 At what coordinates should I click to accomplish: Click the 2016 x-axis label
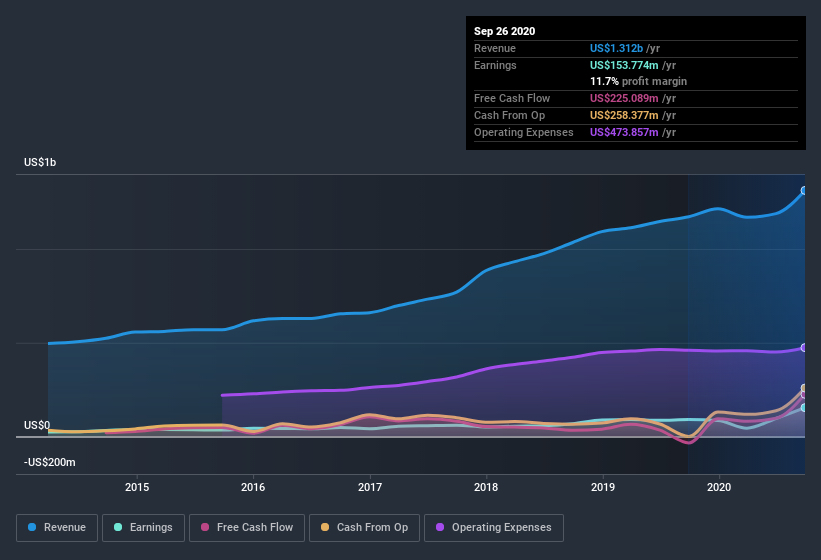[253, 487]
